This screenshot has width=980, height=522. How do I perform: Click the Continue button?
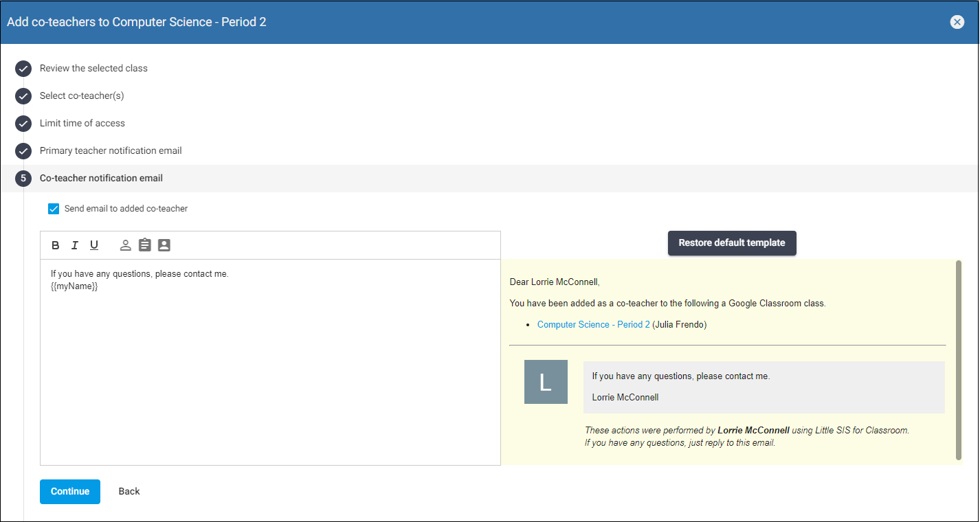(70, 492)
